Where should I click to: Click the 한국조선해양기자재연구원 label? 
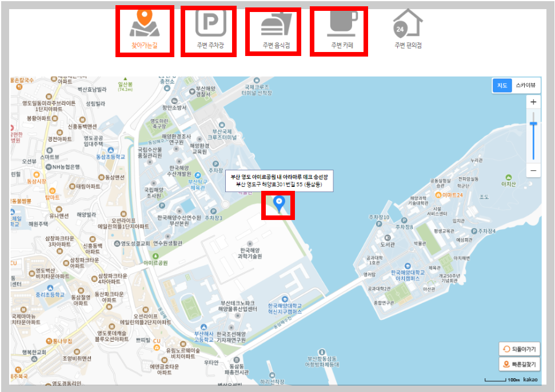[231, 337]
